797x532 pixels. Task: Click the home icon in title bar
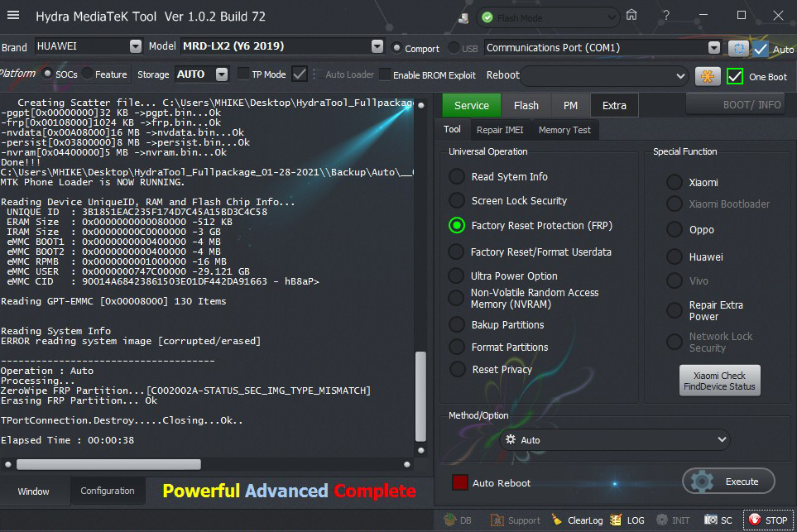point(631,15)
